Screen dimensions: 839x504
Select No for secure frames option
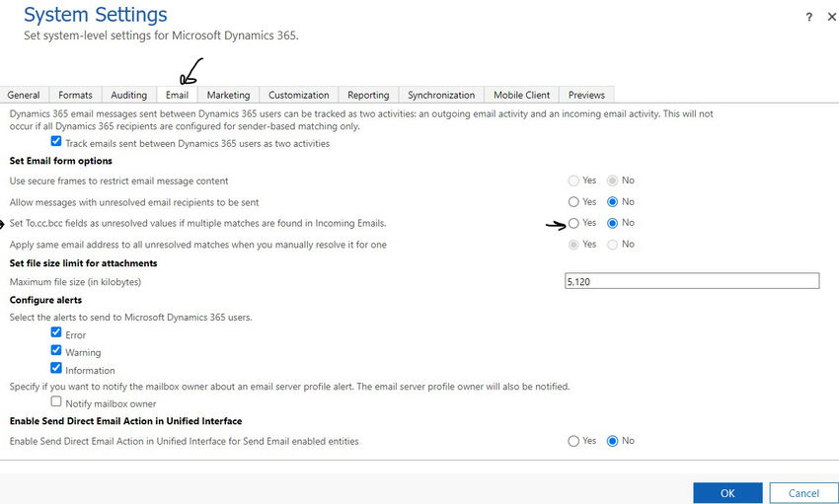point(613,180)
